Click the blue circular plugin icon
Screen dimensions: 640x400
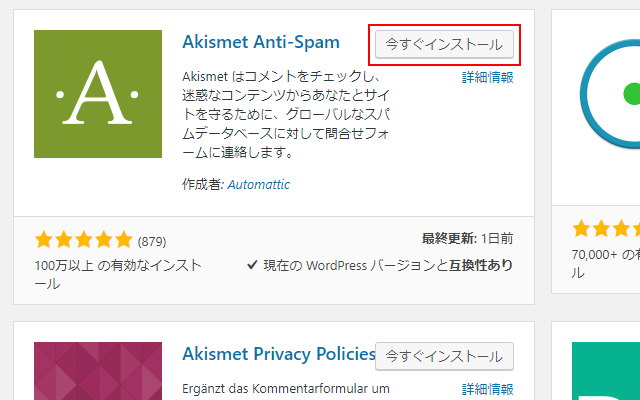612,95
